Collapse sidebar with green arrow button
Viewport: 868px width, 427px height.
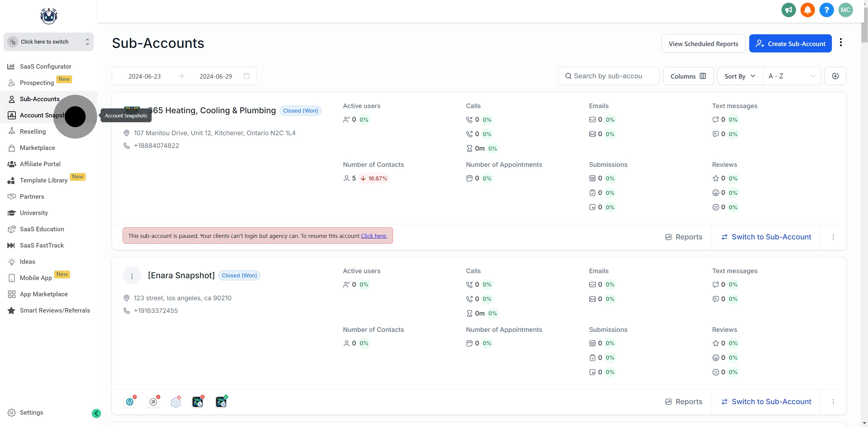point(96,413)
